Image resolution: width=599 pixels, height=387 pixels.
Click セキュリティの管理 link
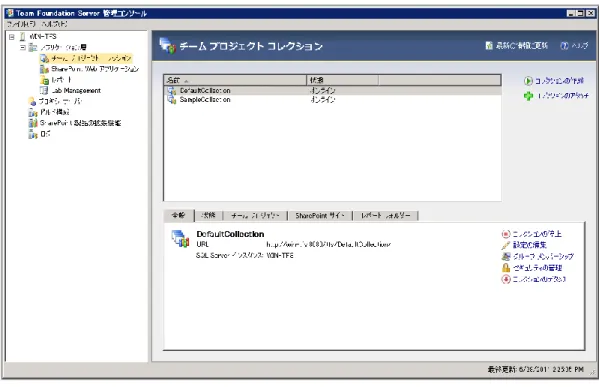(x=537, y=268)
